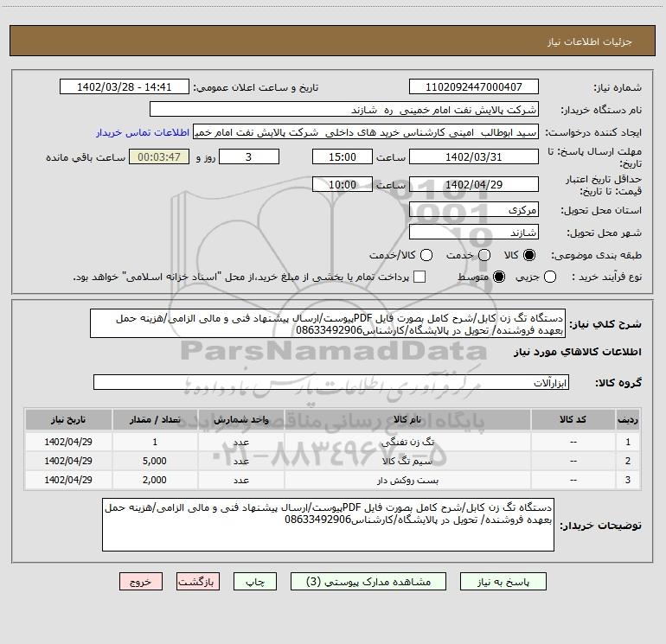Click the countdown timer 00:03:47

(x=159, y=157)
